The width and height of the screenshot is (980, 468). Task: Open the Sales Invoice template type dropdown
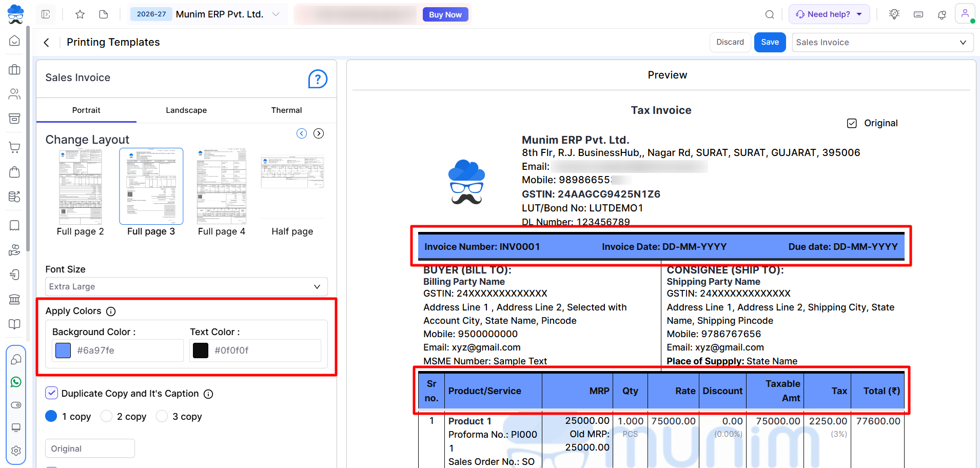point(883,43)
